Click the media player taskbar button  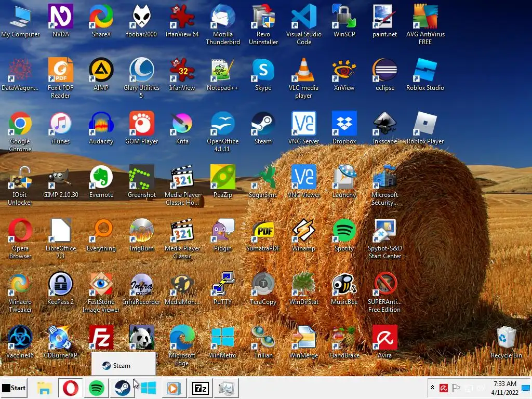coord(174,388)
